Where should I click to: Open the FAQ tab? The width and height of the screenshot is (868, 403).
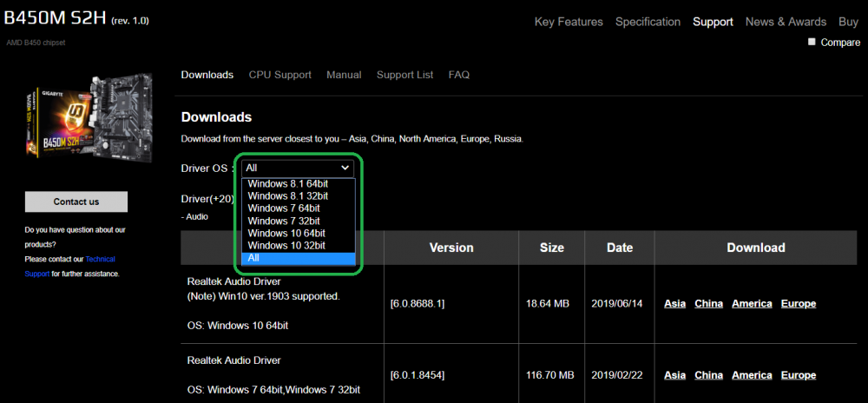tap(459, 75)
